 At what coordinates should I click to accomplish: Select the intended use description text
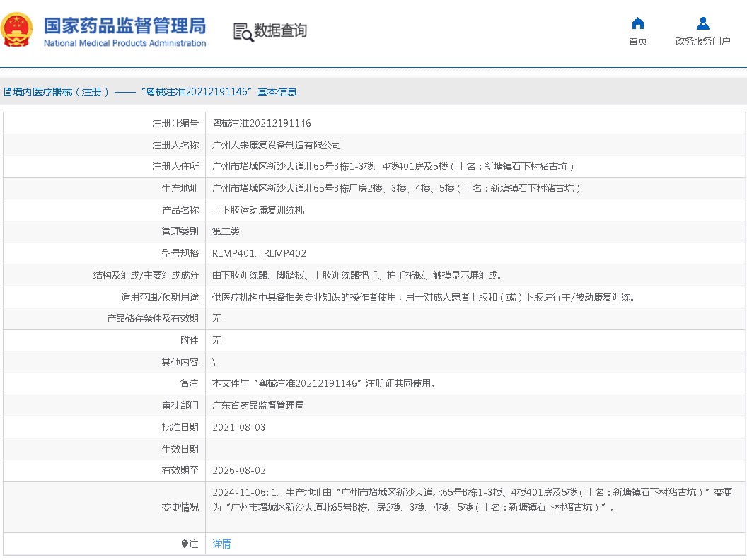click(x=424, y=298)
